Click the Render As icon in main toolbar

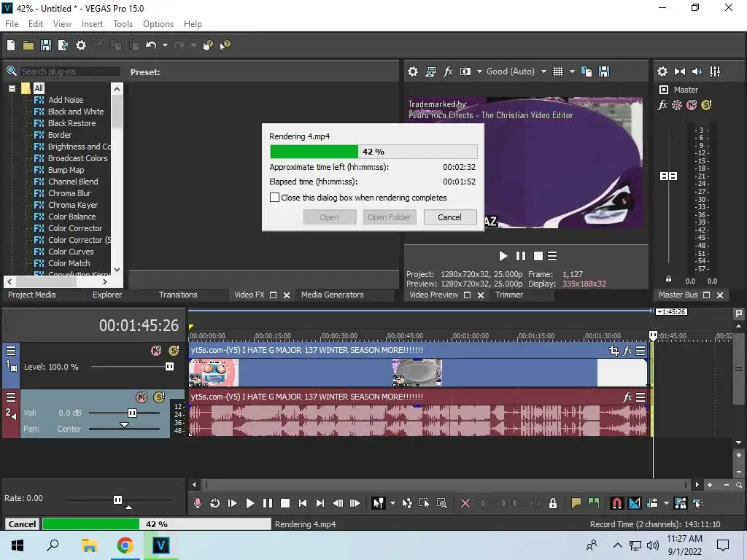[63, 45]
